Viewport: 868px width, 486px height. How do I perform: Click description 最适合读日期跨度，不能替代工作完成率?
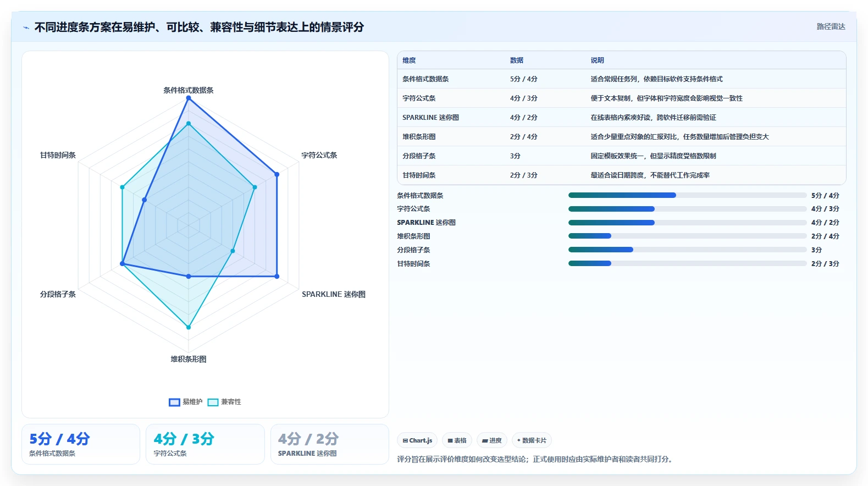(x=650, y=175)
